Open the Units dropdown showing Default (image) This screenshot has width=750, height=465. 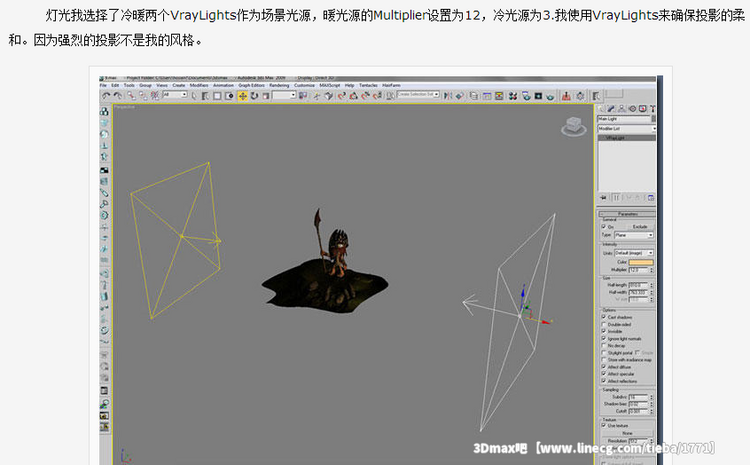[x=634, y=253]
